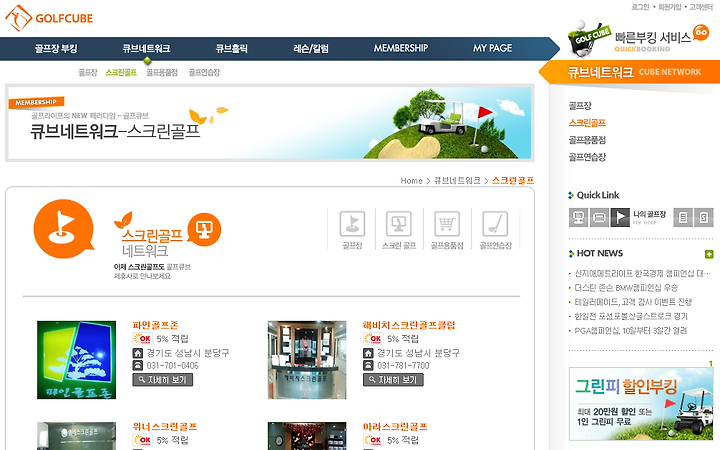Click the Quick Link document list icon
This screenshot has height=450, width=720.
tap(683, 217)
